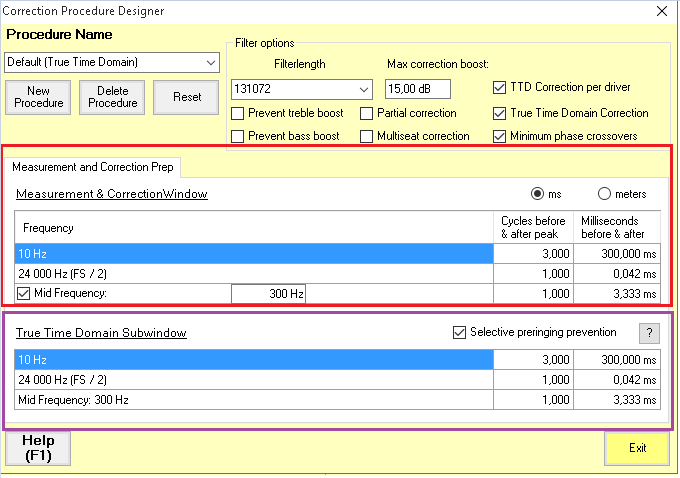Select Measurement and Correction Prep tab
The height and width of the screenshot is (478, 680).
[92, 167]
